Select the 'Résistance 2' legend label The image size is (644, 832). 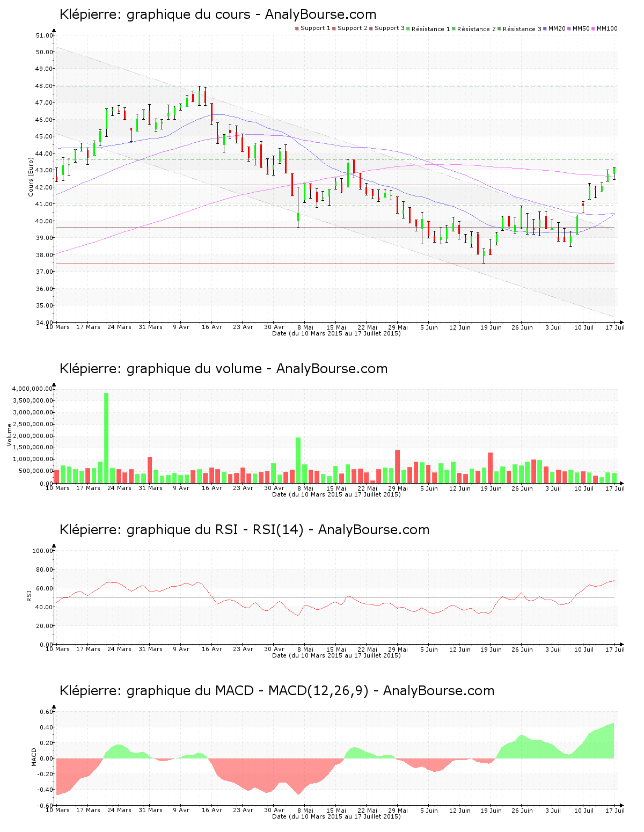click(477, 29)
